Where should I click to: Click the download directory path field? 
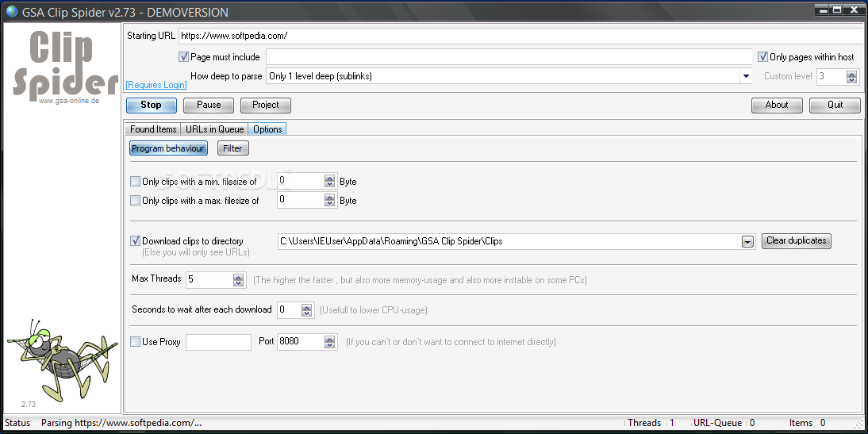tap(509, 241)
